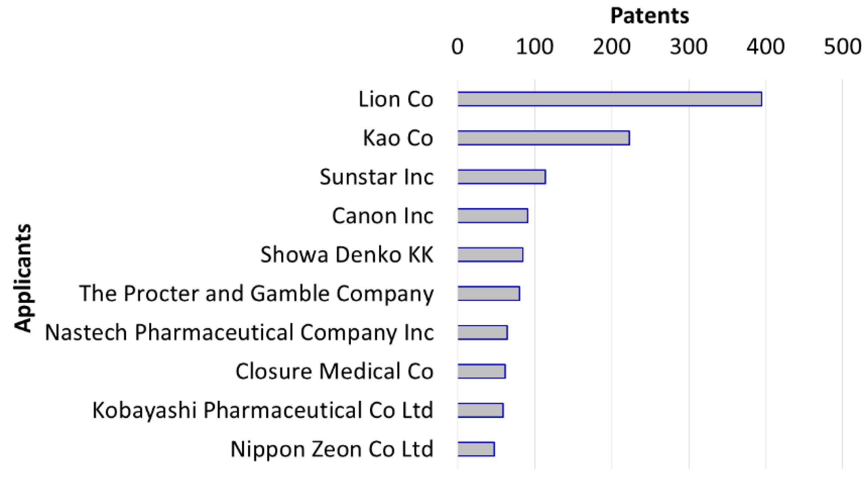The width and height of the screenshot is (868, 483).
Task: Click the Applicants axis title
Action: [x=23, y=278]
